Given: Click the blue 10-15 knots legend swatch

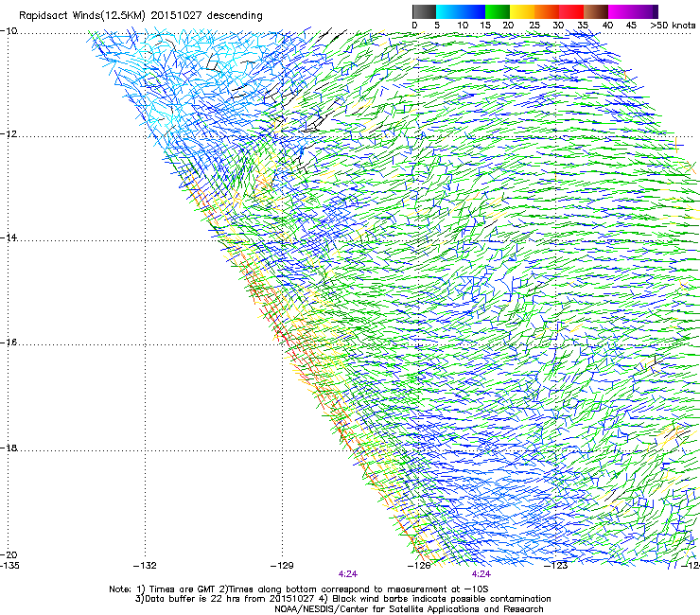Looking at the screenshot, I should 473,11.
